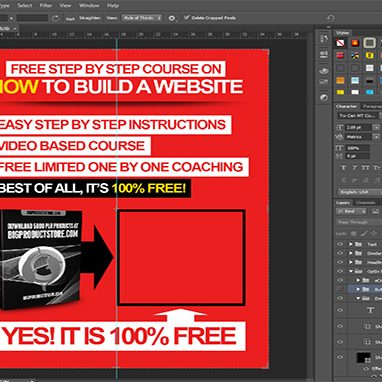Apply the gray style with light border
The width and height of the screenshot is (382, 382).
(369, 43)
